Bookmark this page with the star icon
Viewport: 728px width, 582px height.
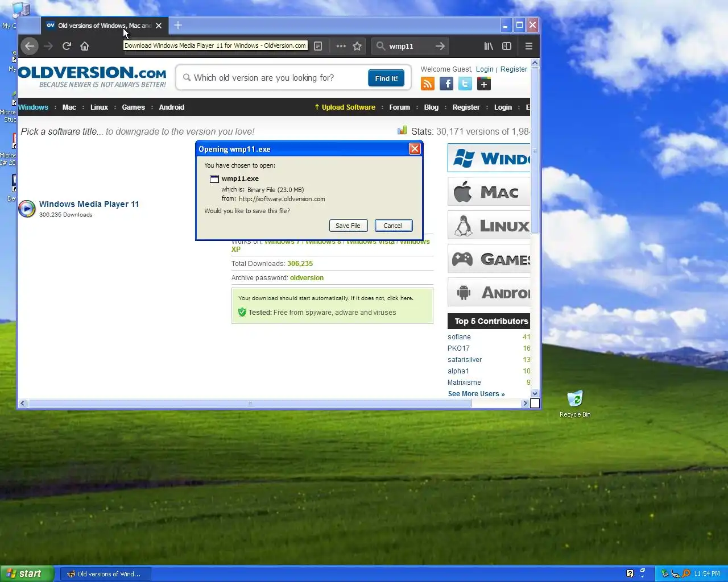pos(357,46)
